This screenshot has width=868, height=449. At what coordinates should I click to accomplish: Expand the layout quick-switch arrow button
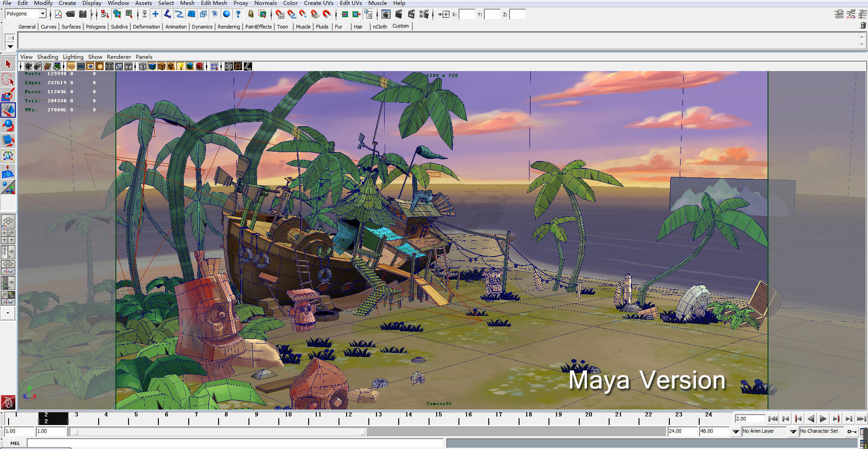tap(8, 313)
